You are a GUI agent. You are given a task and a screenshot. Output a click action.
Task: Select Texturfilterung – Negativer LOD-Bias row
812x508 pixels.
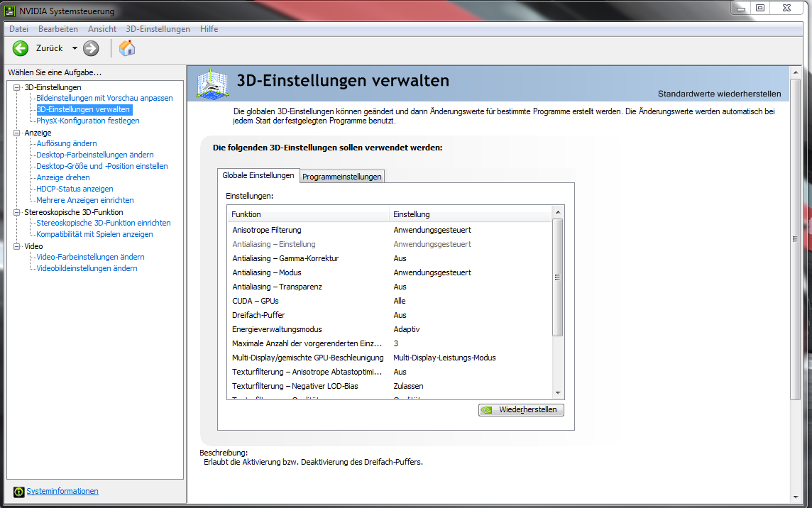390,386
